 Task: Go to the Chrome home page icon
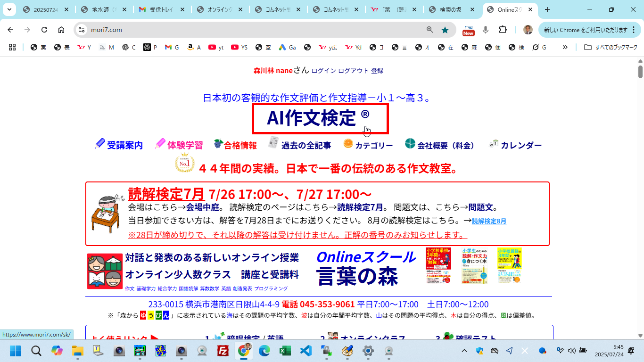coord(61,30)
